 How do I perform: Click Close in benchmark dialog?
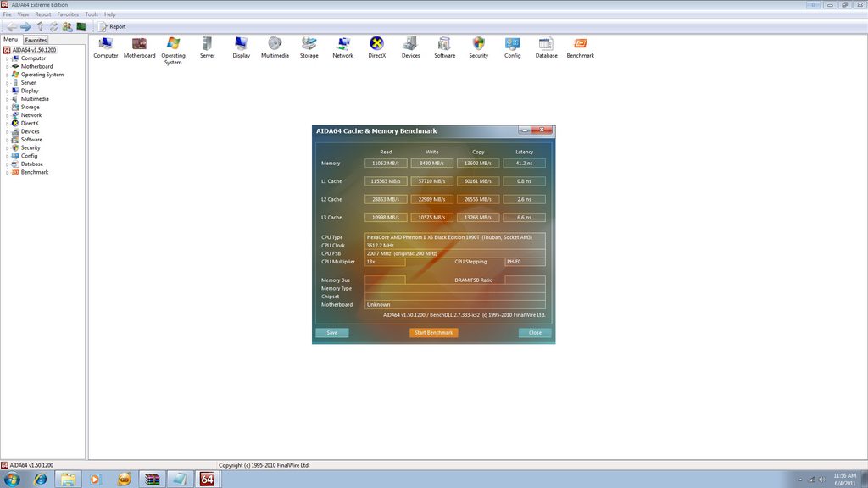coord(535,332)
